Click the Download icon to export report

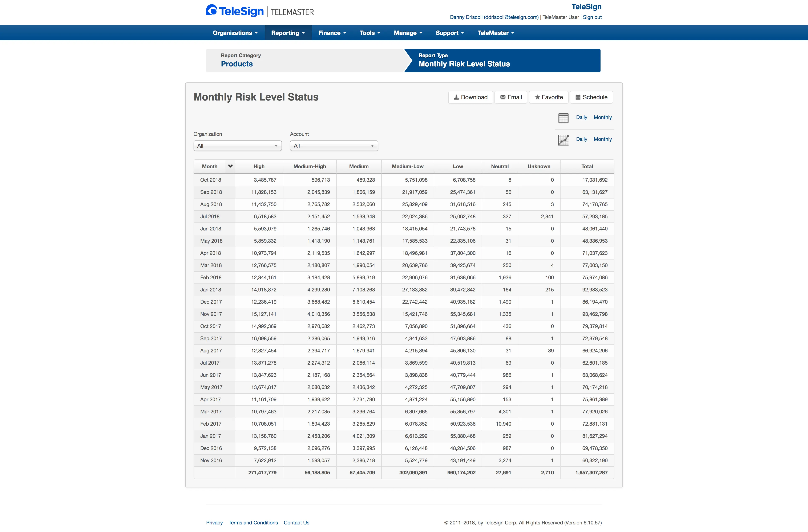457,97
